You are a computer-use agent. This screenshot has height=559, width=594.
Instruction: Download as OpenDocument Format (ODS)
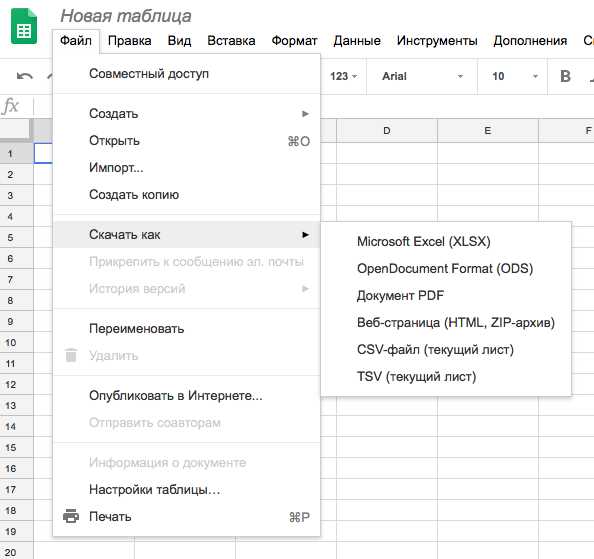coord(446,269)
